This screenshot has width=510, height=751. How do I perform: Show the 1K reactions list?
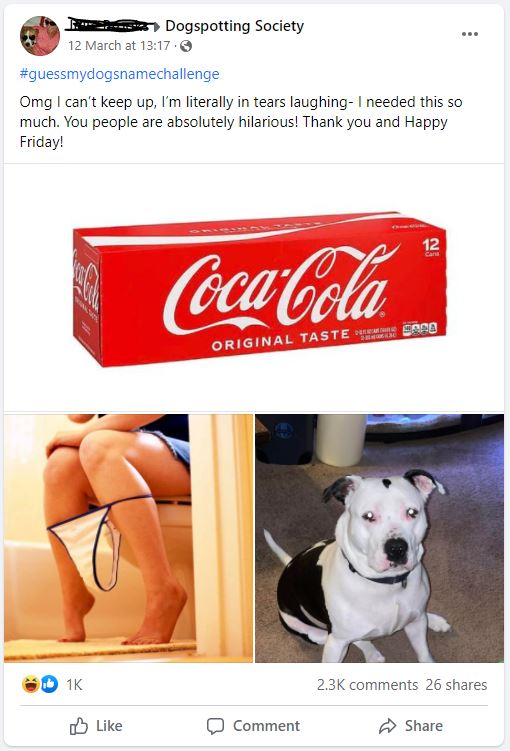(x=74, y=685)
